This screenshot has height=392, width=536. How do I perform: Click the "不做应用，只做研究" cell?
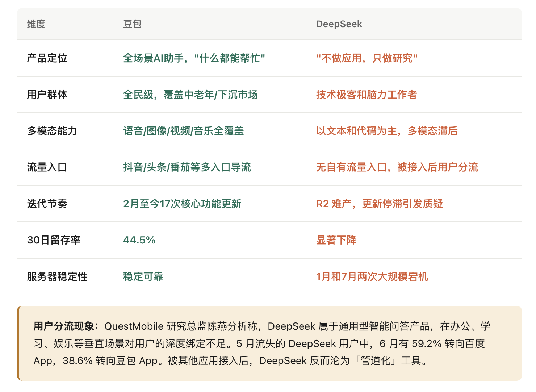click(x=367, y=58)
